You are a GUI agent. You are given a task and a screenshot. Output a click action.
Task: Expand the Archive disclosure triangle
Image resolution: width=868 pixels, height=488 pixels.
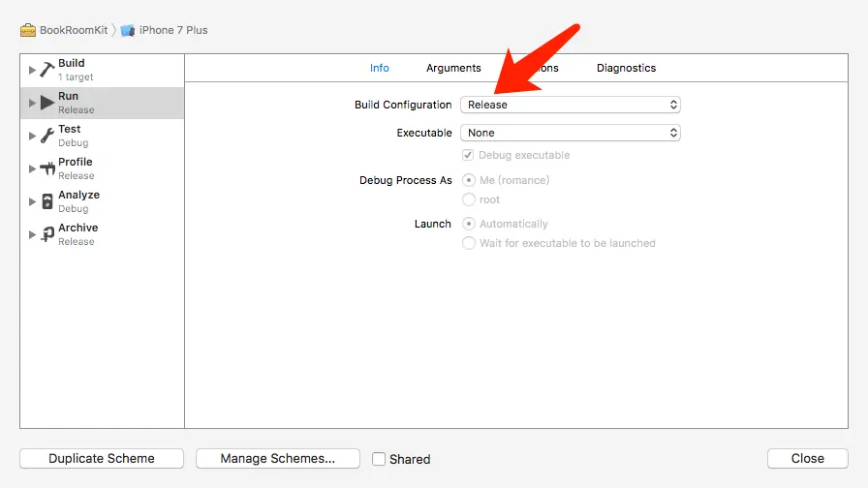32,234
